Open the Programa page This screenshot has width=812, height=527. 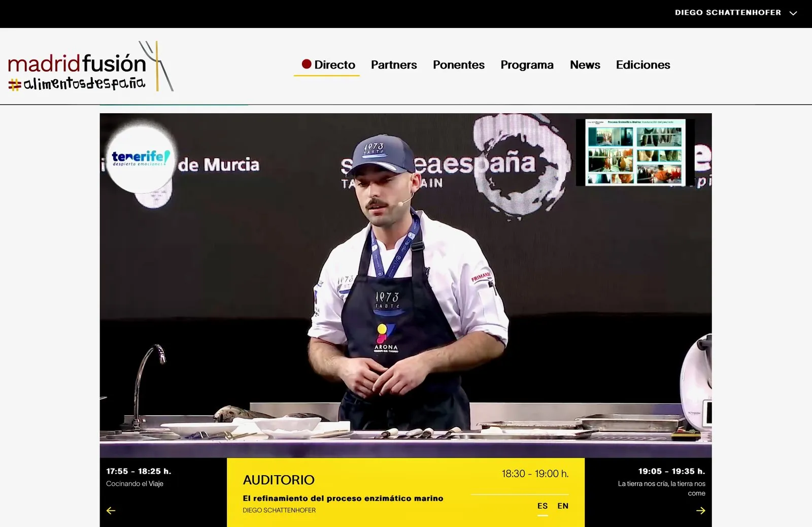pos(527,64)
